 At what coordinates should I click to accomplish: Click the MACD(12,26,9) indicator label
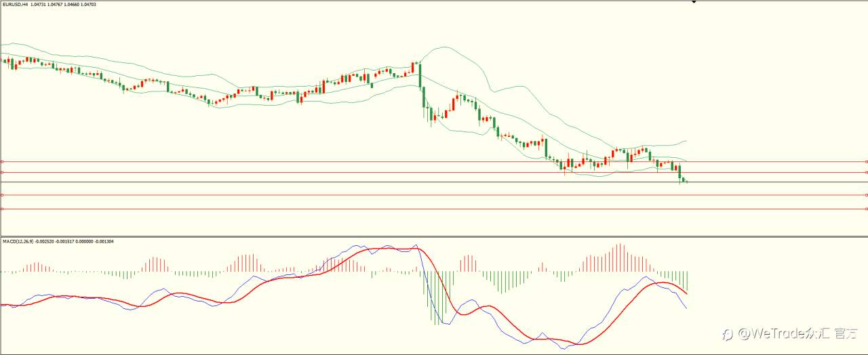17,241
